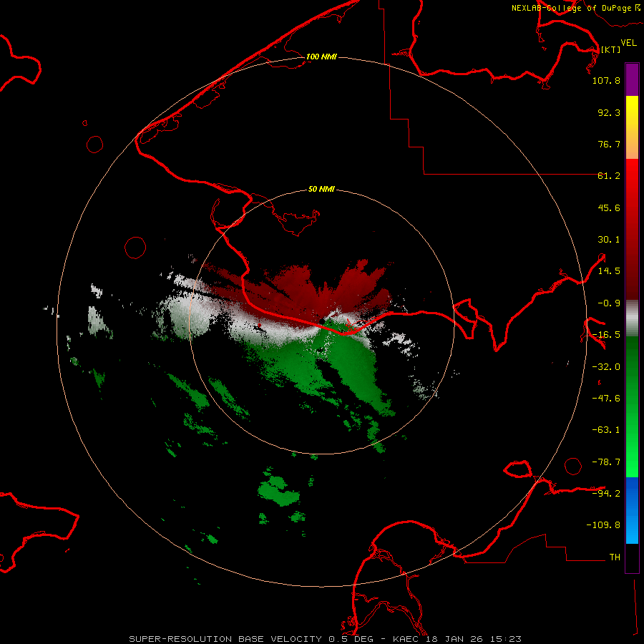Click the blue segment of velocity color bar

pos(632,510)
